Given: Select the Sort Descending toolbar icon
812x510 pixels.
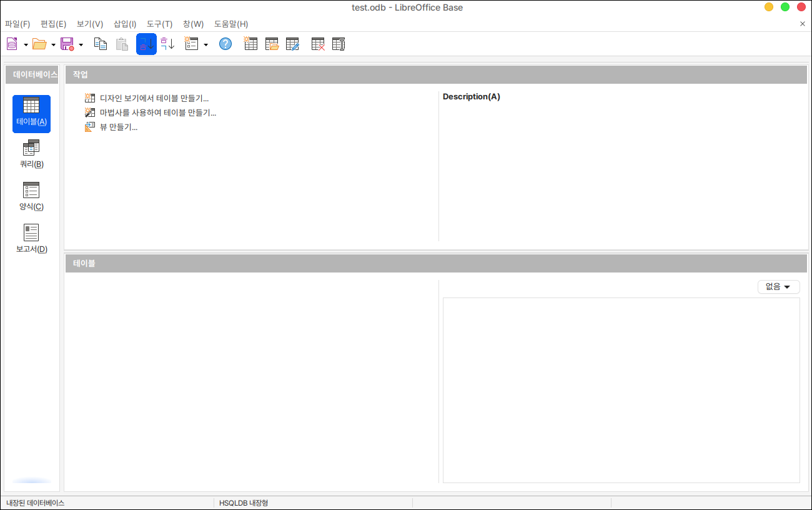Looking at the screenshot, I should pos(167,44).
